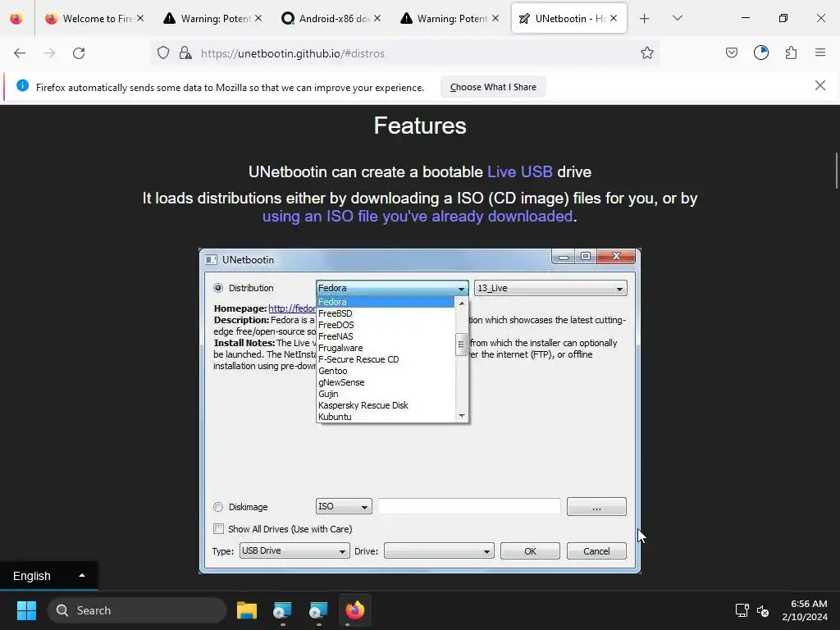
Task: List all tabs with chevron button
Action: [677, 18]
